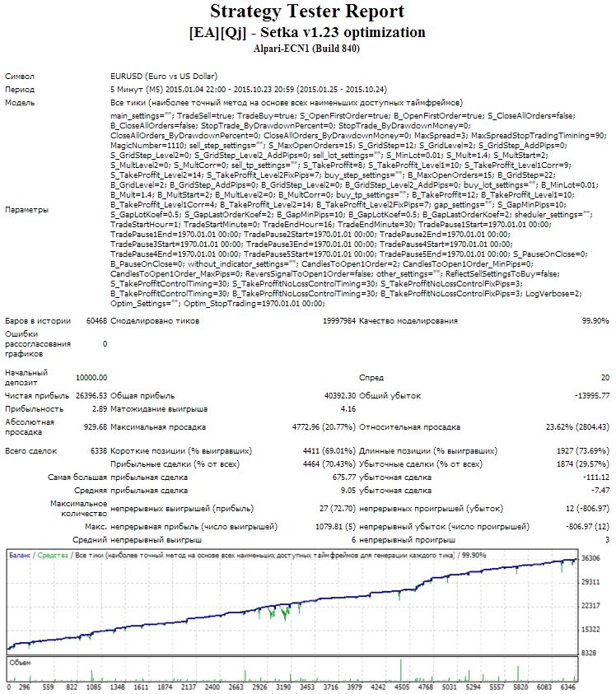The height and width of the screenshot is (694, 616).
Task: Click the 'Средства' legend label on chart
Action: pos(53,556)
